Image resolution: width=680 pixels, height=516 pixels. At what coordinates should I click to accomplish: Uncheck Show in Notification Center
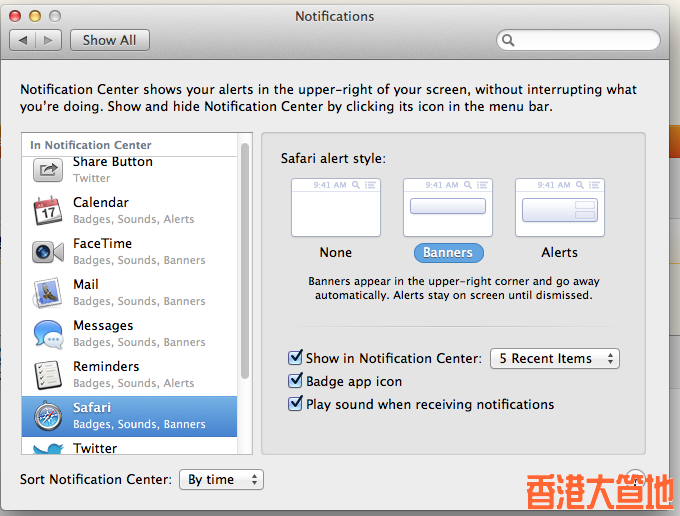[295, 358]
